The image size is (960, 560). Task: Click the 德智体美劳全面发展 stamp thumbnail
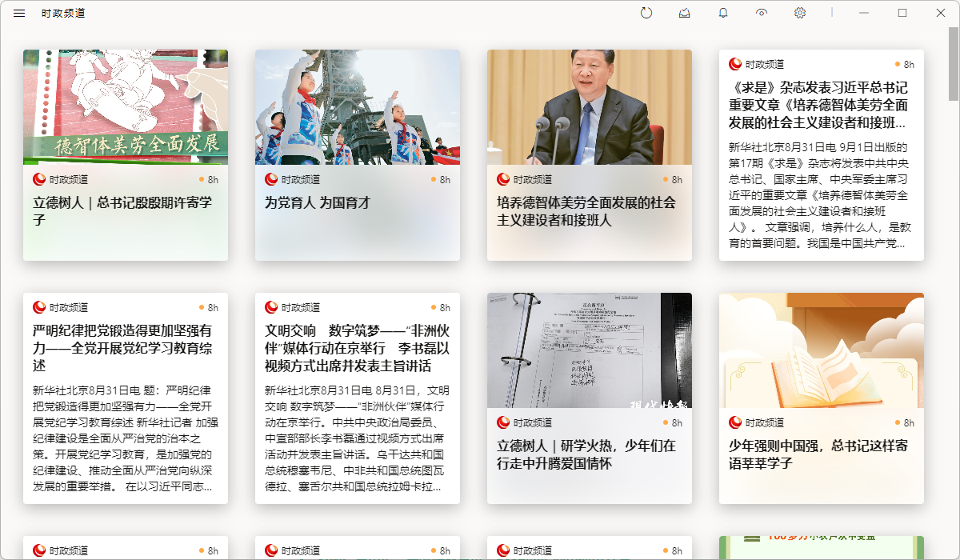(x=126, y=107)
